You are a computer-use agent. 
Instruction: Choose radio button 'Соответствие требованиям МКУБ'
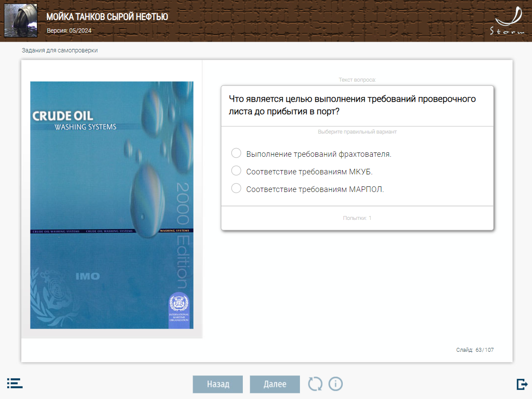click(236, 171)
